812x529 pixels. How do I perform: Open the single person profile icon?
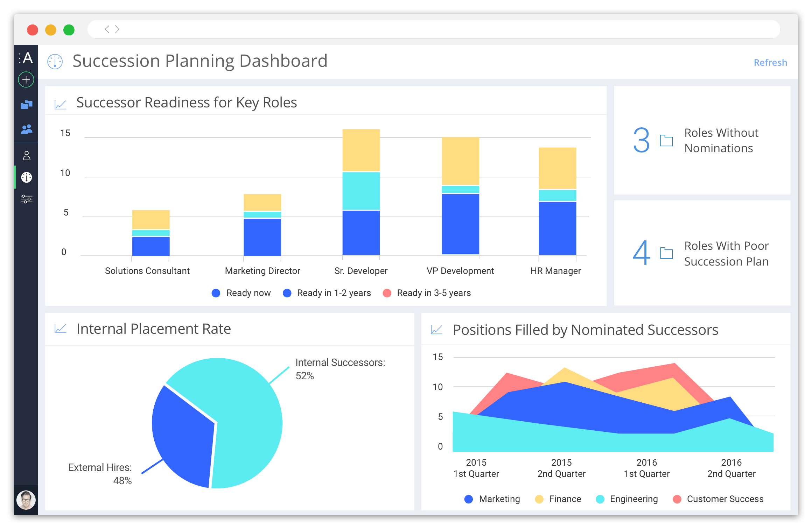[x=27, y=155]
